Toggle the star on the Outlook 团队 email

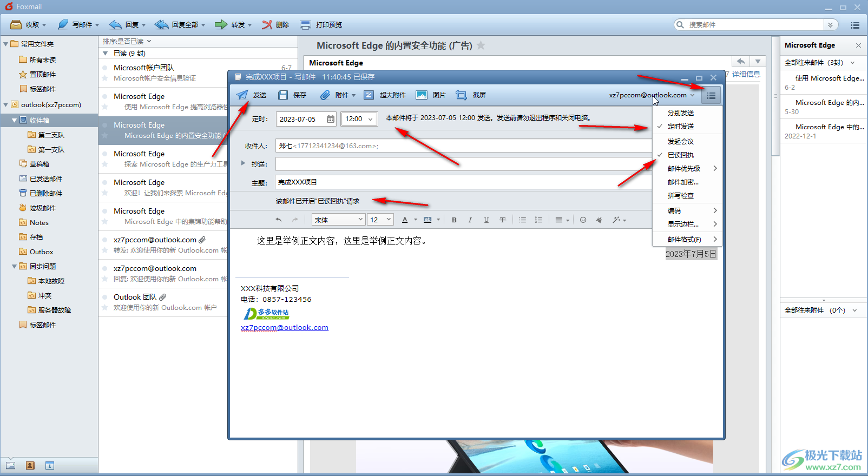(x=105, y=308)
